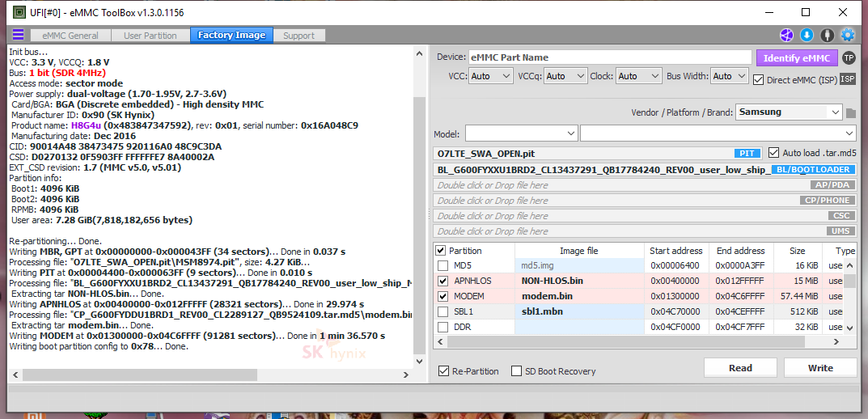Select the Factory Image tab
The image size is (868, 419).
click(231, 36)
